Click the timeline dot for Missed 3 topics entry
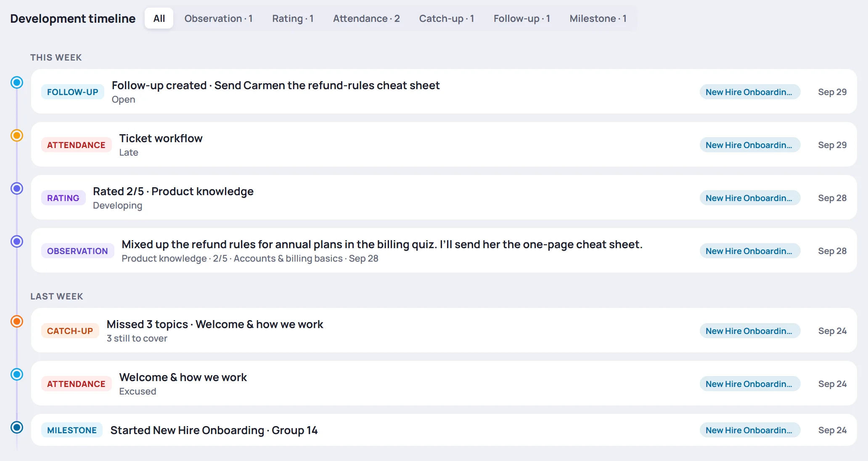The width and height of the screenshot is (868, 461). click(x=17, y=321)
